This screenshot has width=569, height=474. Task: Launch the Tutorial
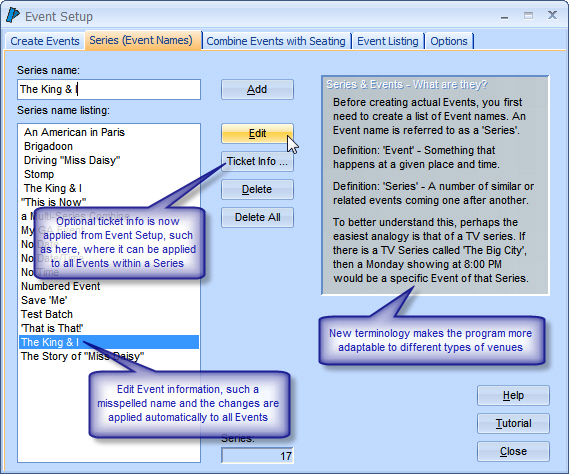click(x=513, y=423)
